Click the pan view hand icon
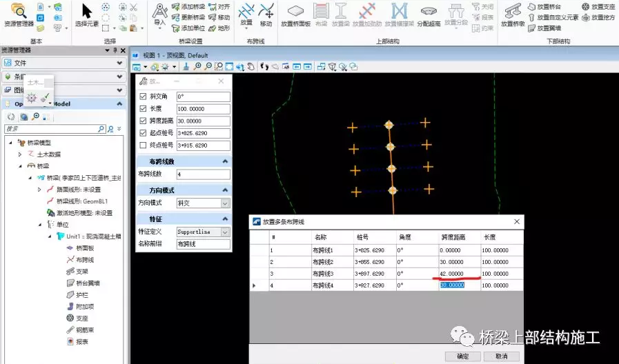619x364 pixels. click(x=251, y=67)
